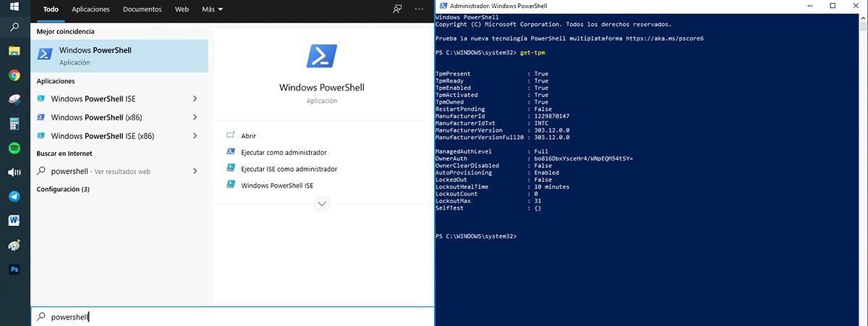The image size is (868, 326).
Task: Open Telegram from the taskbar
Action: 14,196
